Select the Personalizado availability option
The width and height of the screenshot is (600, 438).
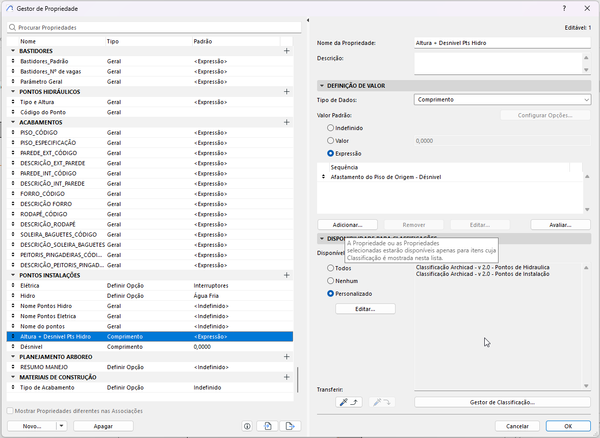pyautogui.click(x=330, y=294)
